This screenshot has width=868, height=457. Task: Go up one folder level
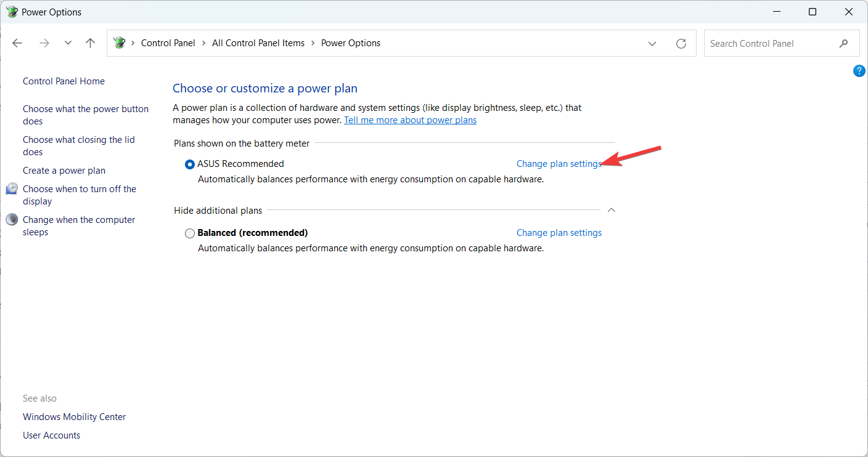[x=91, y=43]
